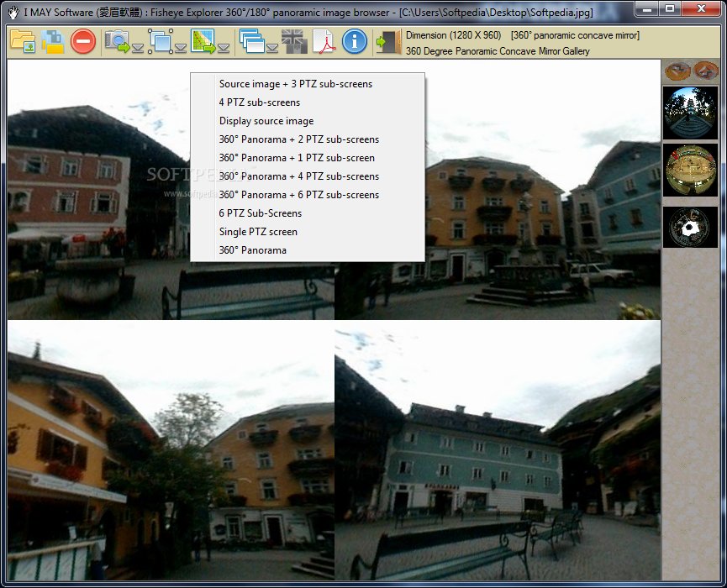Maximize the Fisheye Explorer window

tap(670, 8)
